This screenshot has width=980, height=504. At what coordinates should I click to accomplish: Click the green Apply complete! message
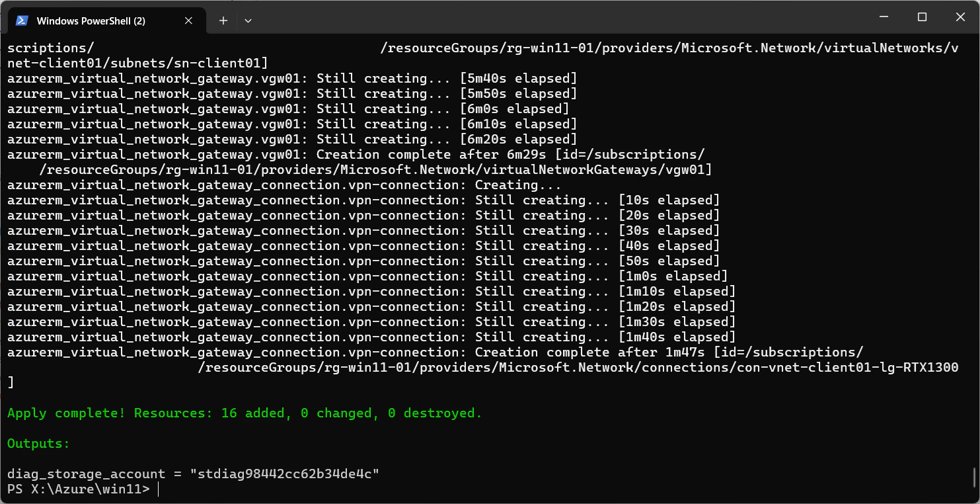(x=245, y=413)
